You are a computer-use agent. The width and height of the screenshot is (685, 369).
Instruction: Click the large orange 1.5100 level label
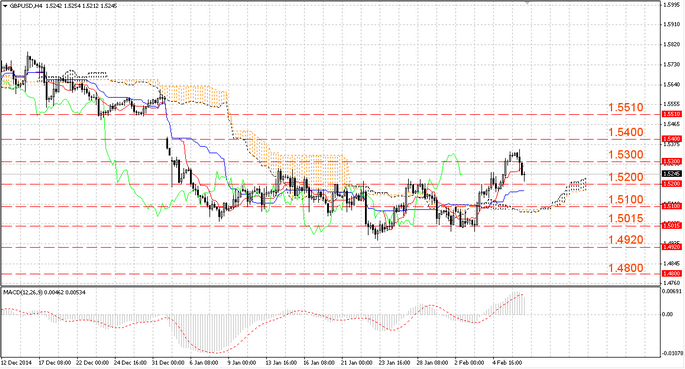(x=626, y=200)
